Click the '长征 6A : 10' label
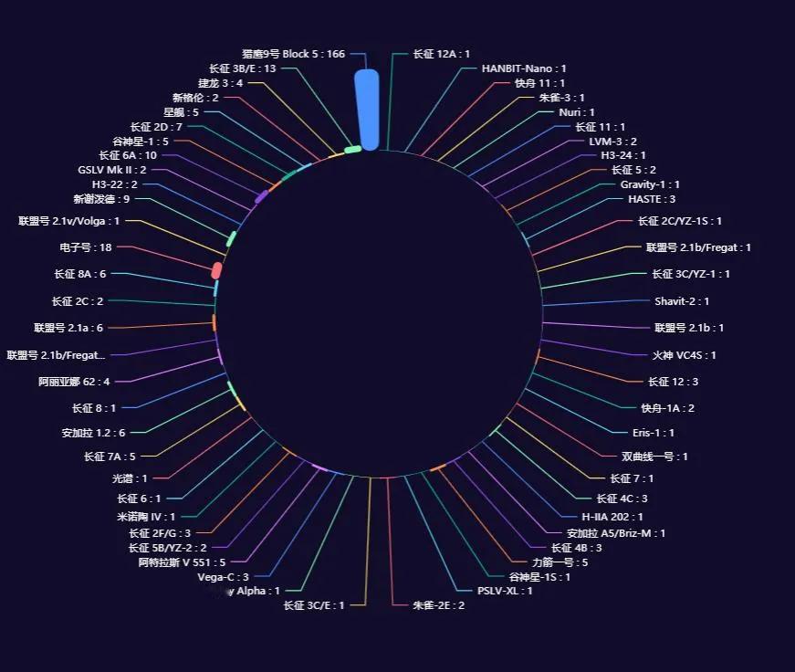This screenshot has height=672, width=795. (x=128, y=155)
